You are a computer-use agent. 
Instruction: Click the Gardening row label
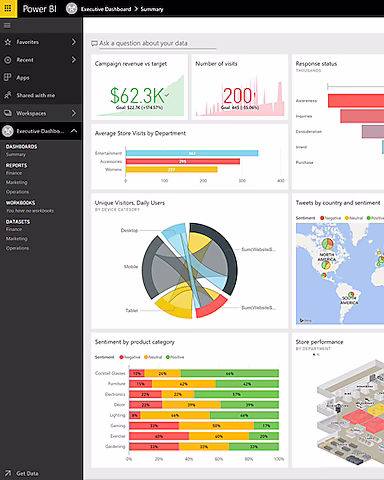click(115, 446)
